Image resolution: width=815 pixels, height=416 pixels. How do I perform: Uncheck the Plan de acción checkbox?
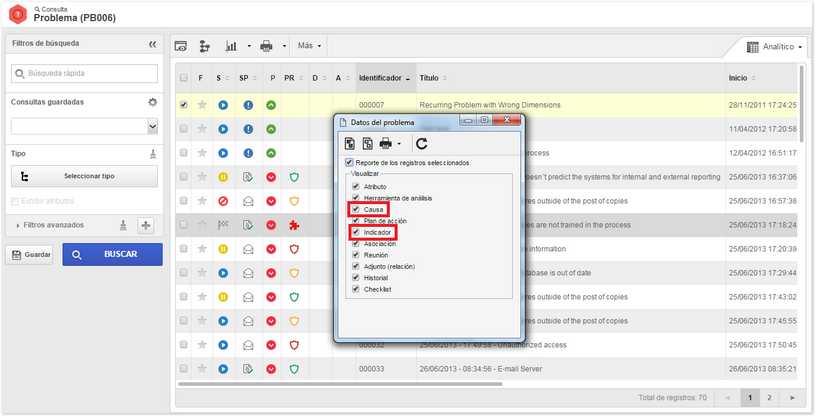click(x=356, y=220)
